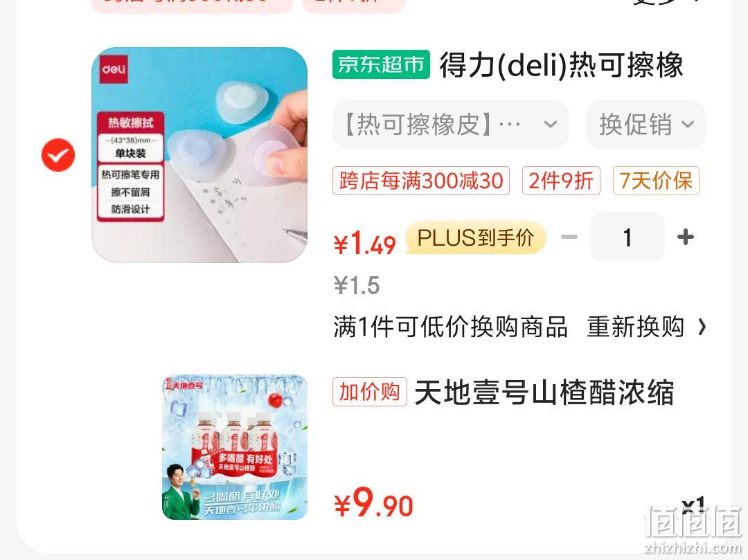Screen dimensions: 748x560
Task: Tap the 跨店每满300减30 promotion tag
Action: [x=421, y=181]
